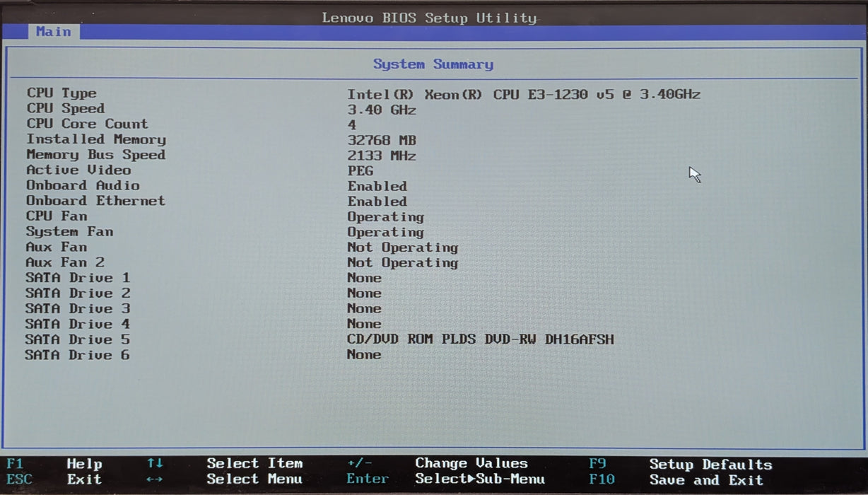The width and height of the screenshot is (868, 495).
Task: Select the Memory Bus Speed label
Action: (95, 155)
